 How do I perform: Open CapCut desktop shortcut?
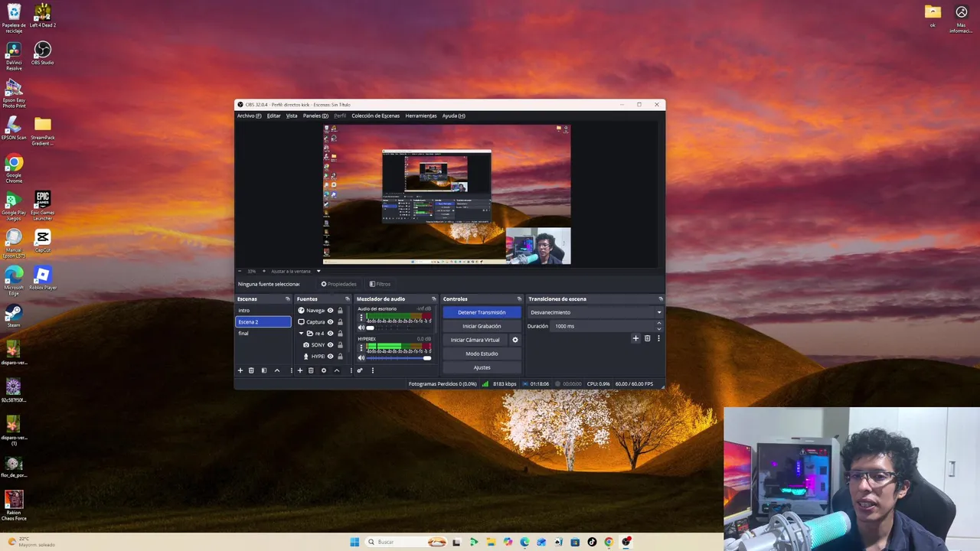pos(43,240)
